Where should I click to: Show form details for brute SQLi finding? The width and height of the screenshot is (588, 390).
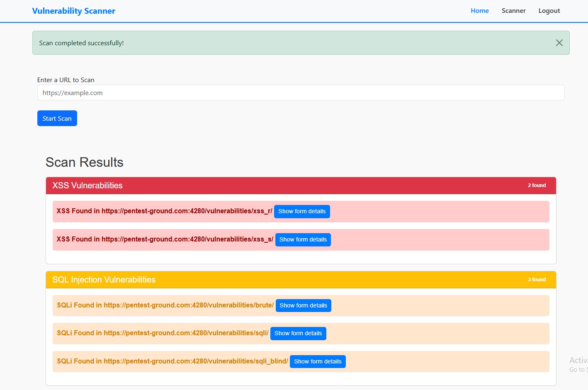(304, 306)
